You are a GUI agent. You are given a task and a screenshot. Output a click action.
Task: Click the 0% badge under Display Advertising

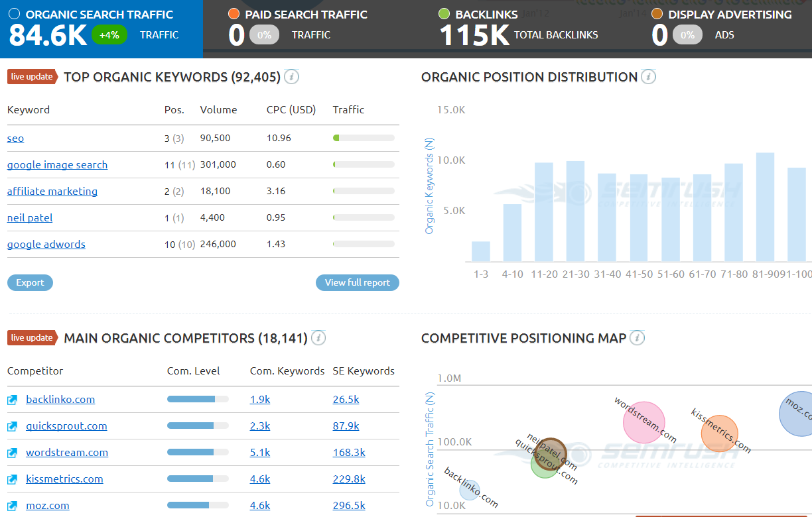pos(687,35)
